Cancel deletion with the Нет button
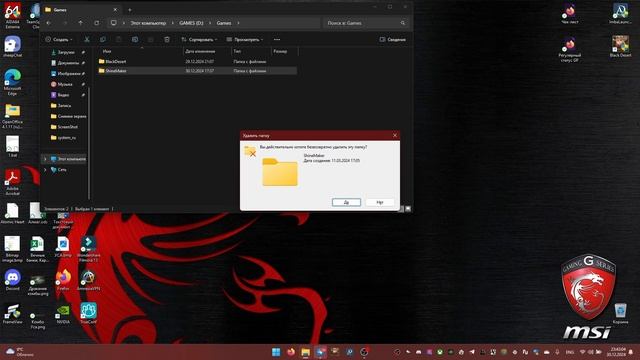Viewport: 640px width, 360px height. (380, 202)
